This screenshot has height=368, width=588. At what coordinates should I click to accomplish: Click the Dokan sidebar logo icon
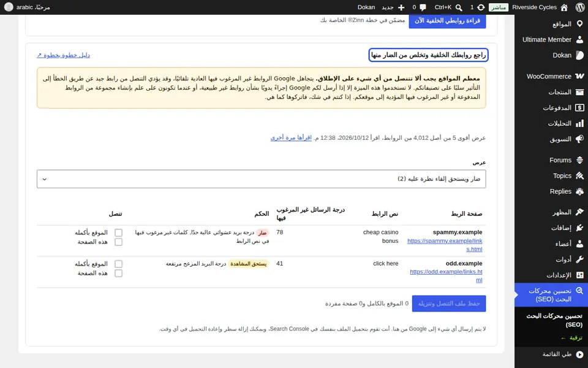click(x=579, y=55)
